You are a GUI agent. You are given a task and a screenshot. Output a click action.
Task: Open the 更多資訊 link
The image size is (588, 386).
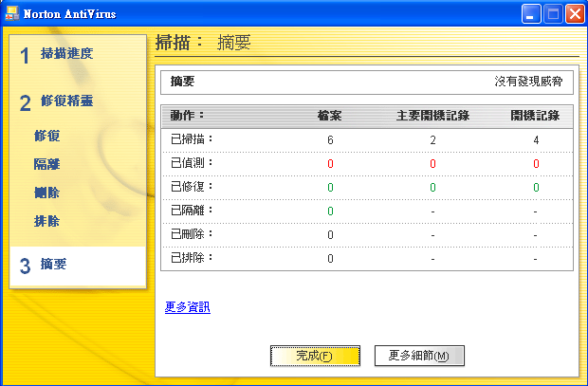pyautogui.click(x=188, y=307)
